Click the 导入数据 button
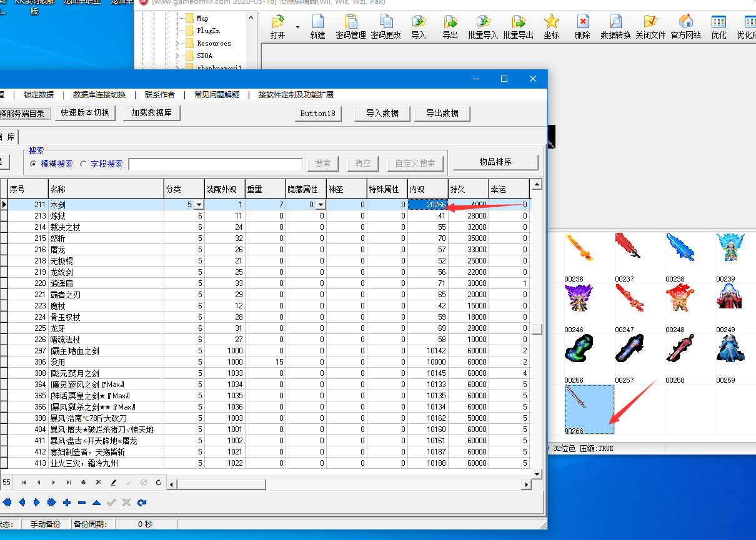756x540 pixels. [x=382, y=114]
